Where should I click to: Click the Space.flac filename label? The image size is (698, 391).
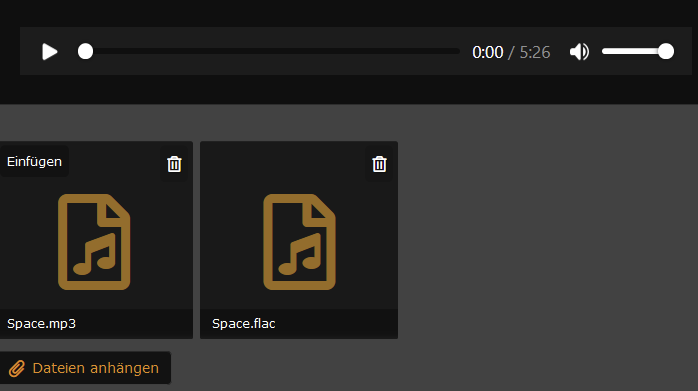click(243, 323)
